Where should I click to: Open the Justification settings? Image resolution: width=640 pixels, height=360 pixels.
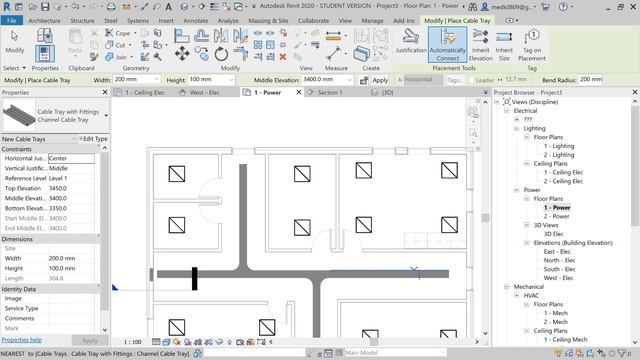[411, 41]
